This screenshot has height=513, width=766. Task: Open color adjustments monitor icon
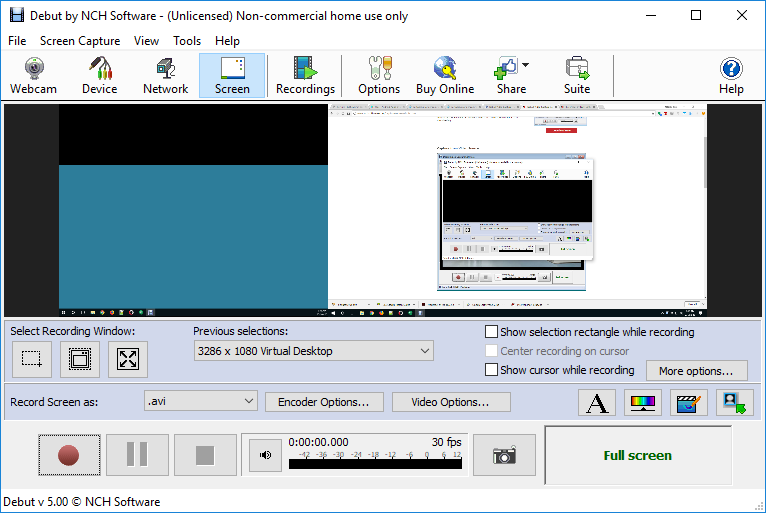(643, 403)
